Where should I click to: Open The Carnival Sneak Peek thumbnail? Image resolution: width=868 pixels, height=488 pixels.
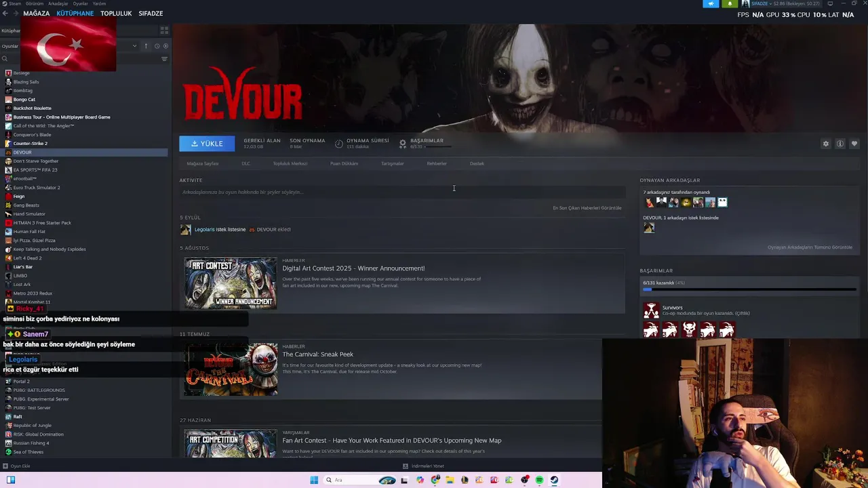click(231, 369)
